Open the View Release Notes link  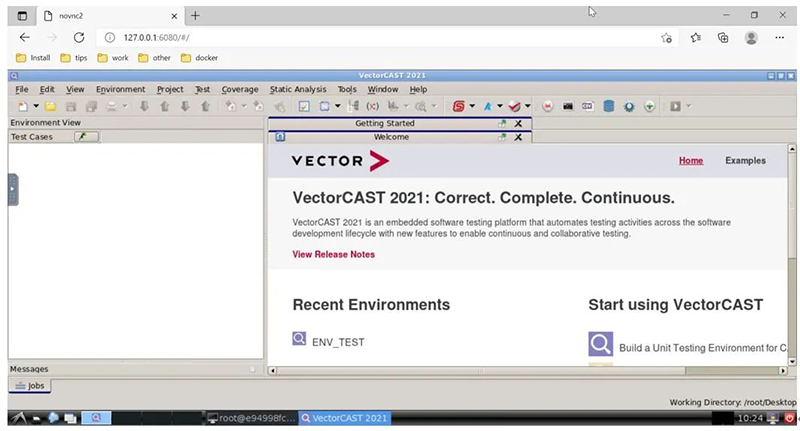tap(334, 255)
